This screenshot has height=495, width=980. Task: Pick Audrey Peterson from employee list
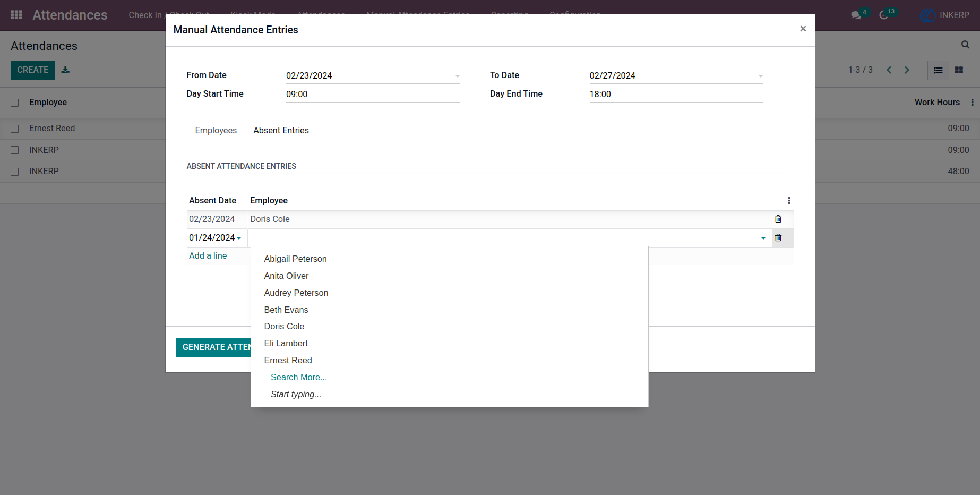click(449, 293)
